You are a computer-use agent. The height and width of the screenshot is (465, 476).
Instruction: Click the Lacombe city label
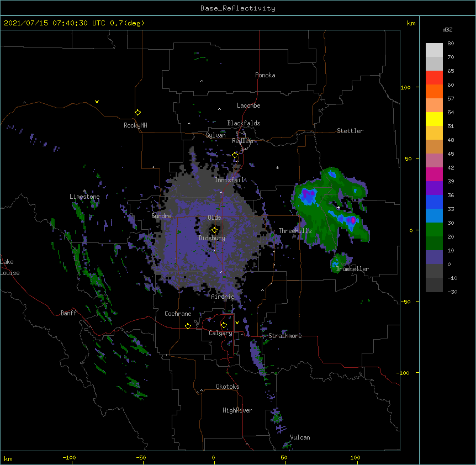pos(248,105)
